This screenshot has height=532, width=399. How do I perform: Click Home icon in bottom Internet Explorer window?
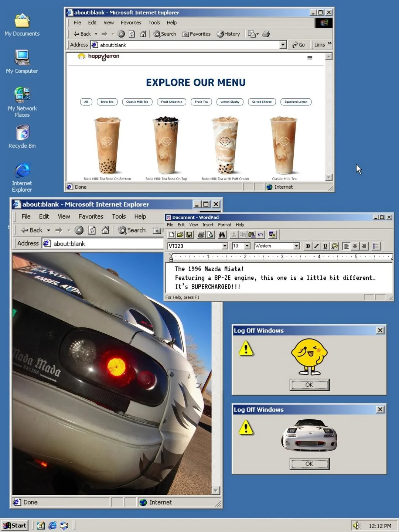(x=105, y=230)
